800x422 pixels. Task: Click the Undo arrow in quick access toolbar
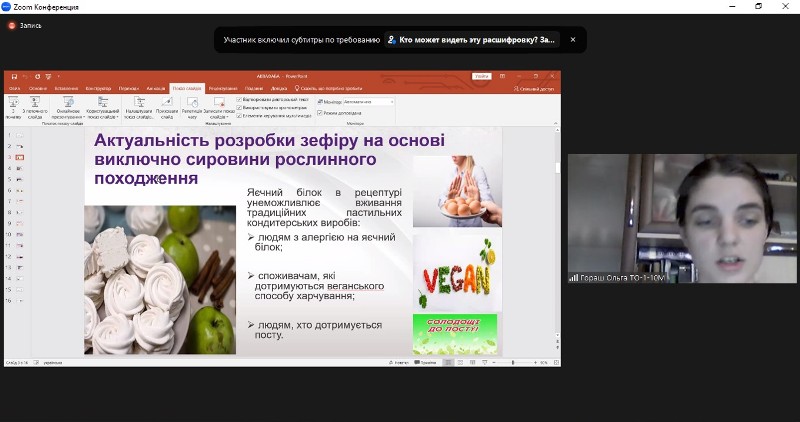tap(26, 77)
